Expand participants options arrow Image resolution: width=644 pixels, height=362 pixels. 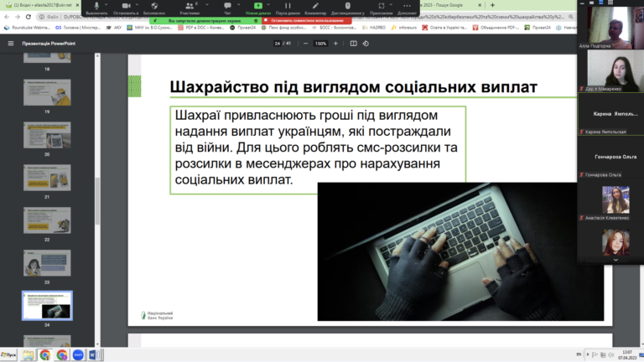pyautogui.click(x=207, y=5)
